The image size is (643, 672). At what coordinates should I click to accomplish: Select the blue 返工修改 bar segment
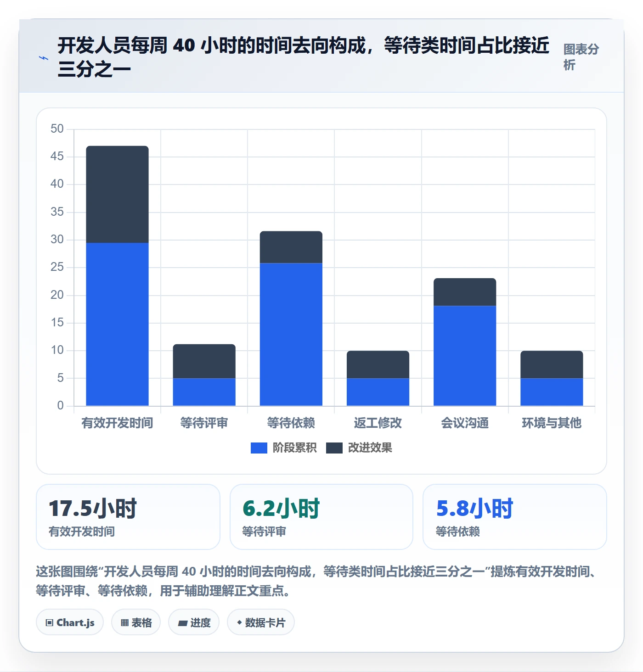click(378, 392)
